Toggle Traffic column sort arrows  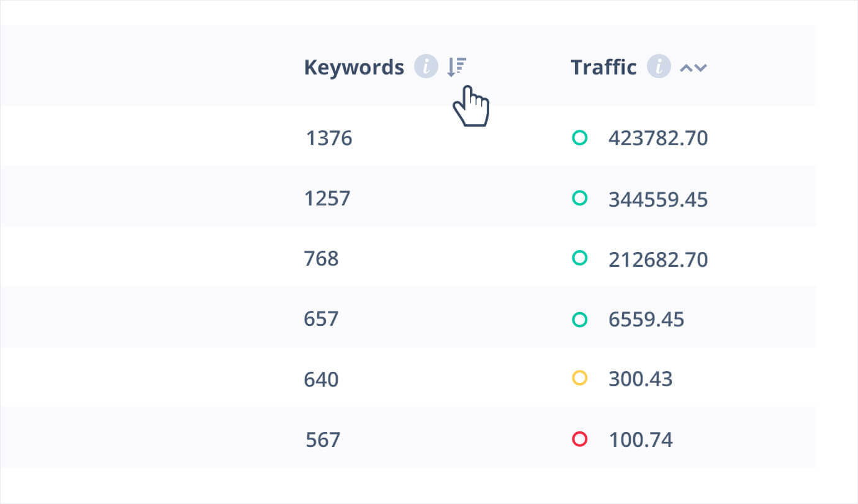693,68
